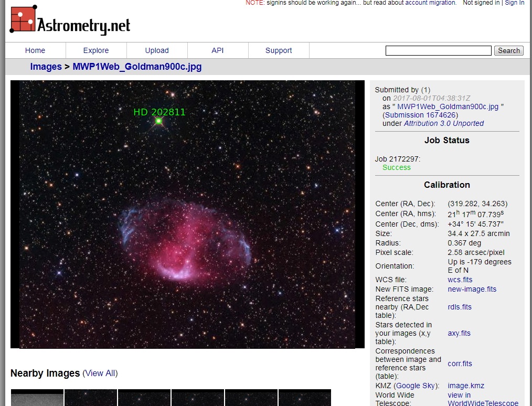Image resolution: width=532 pixels, height=406 pixels.
Task: Click the Astrometry.net logo
Action: click(x=70, y=21)
